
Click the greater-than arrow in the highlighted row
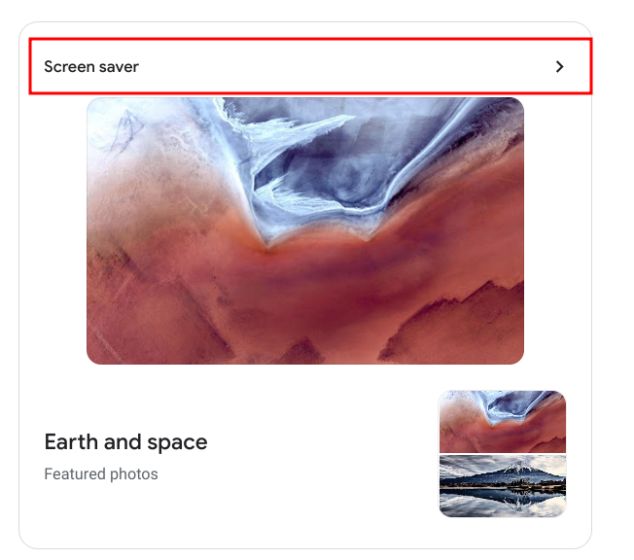(560, 67)
